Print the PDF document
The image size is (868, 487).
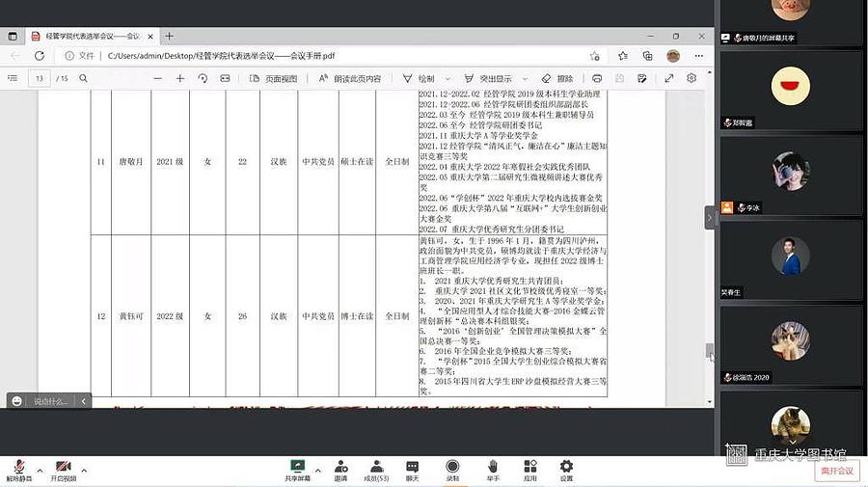tap(597, 78)
